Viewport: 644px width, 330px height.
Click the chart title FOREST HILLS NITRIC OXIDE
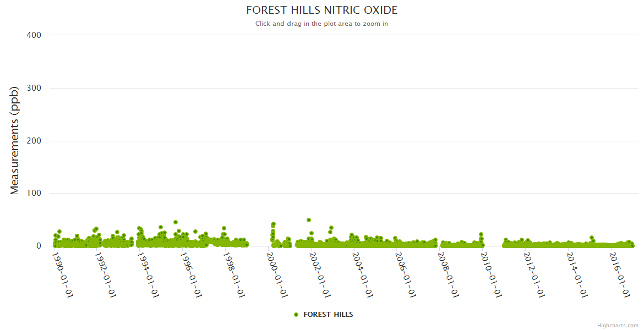[x=321, y=10]
